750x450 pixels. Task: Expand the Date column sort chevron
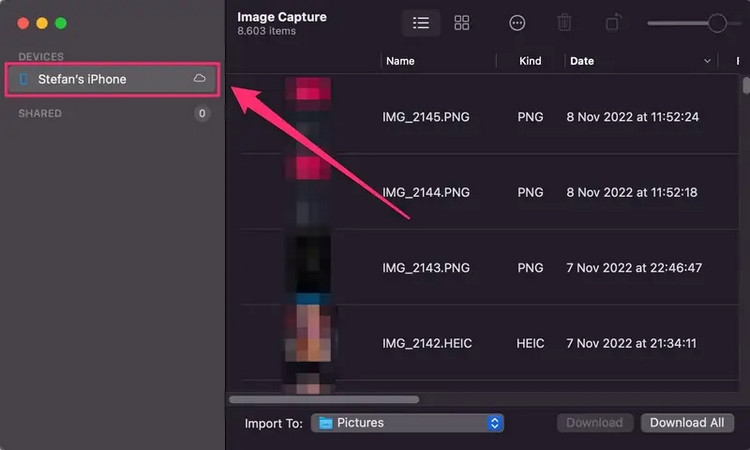tap(708, 61)
